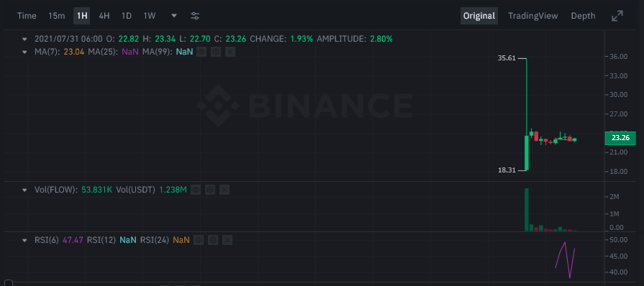The width and height of the screenshot is (644, 286).
Task: Click the 23.26 current price label
Action: tap(620, 138)
